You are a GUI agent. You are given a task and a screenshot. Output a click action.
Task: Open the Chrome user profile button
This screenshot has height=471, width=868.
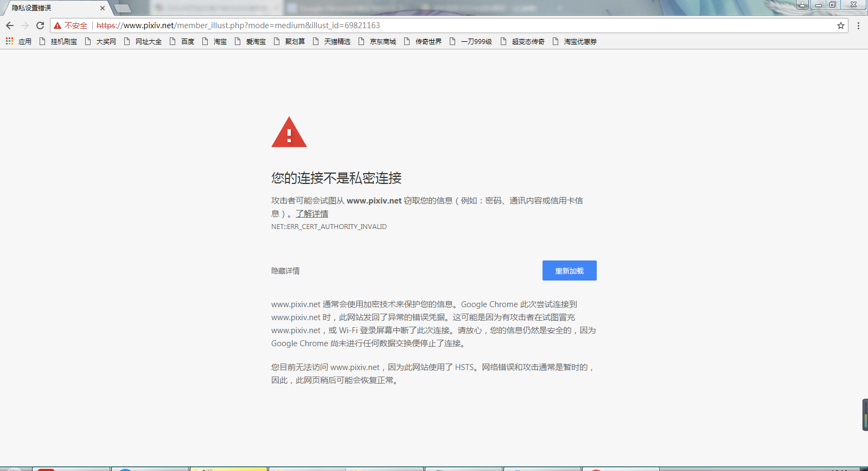802,4
